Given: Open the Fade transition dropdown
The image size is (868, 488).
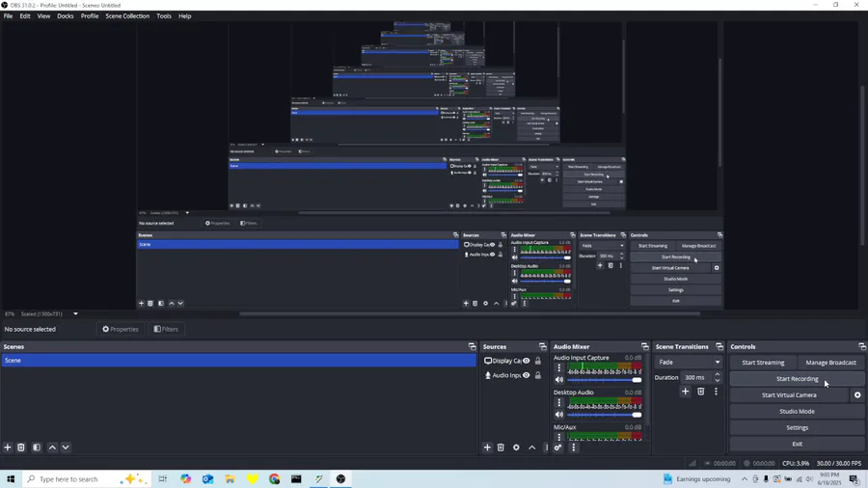Looking at the screenshot, I should pyautogui.click(x=689, y=363).
